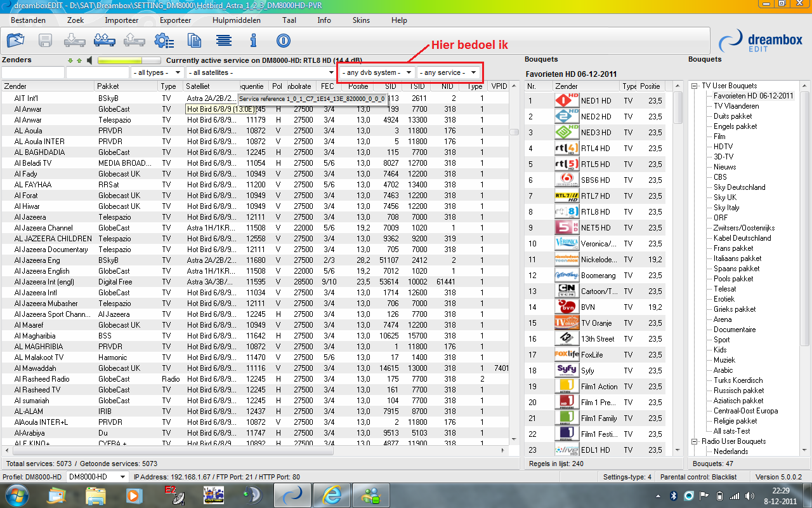Show hidden tray icons arrow

pos(659,495)
